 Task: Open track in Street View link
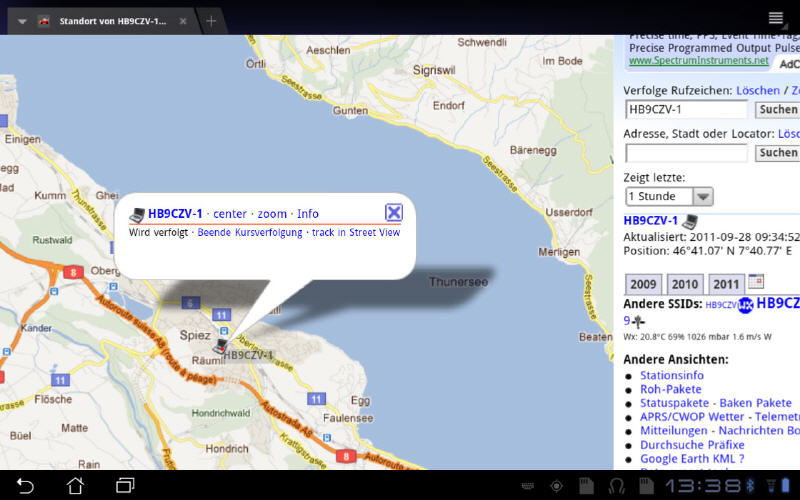(356, 233)
